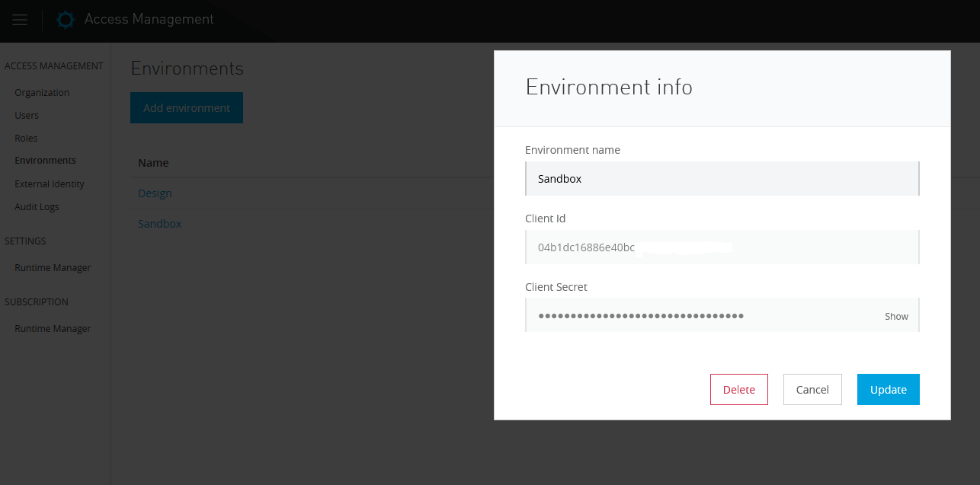Click Update to save environment
The height and width of the screenshot is (485, 980).
(x=888, y=389)
